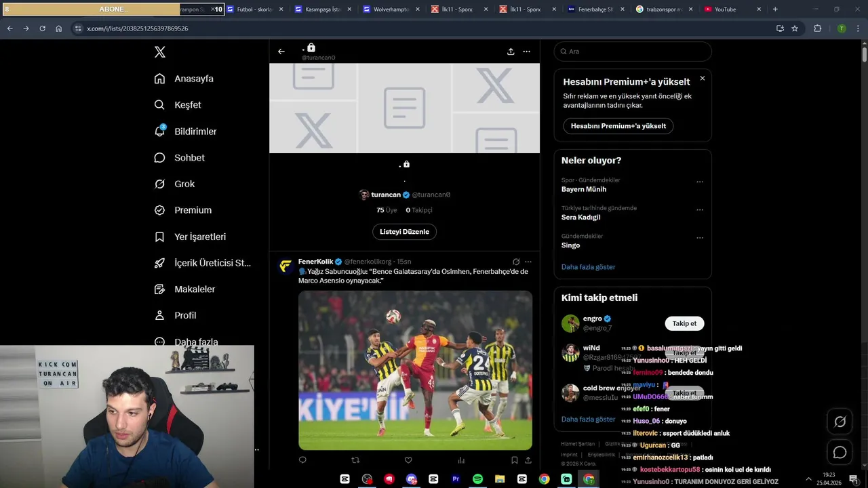
Task: Bookmark this page with star icon
Action: [794, 28]
